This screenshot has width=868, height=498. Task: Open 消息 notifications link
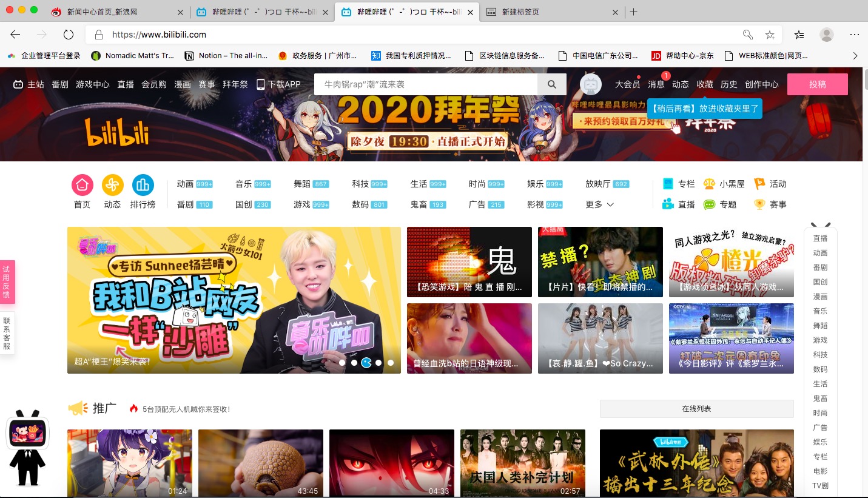[656, 84]
